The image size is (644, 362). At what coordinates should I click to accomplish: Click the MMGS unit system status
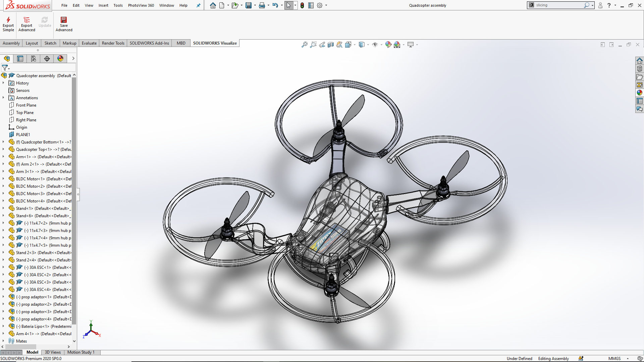[x=614, y=359]
